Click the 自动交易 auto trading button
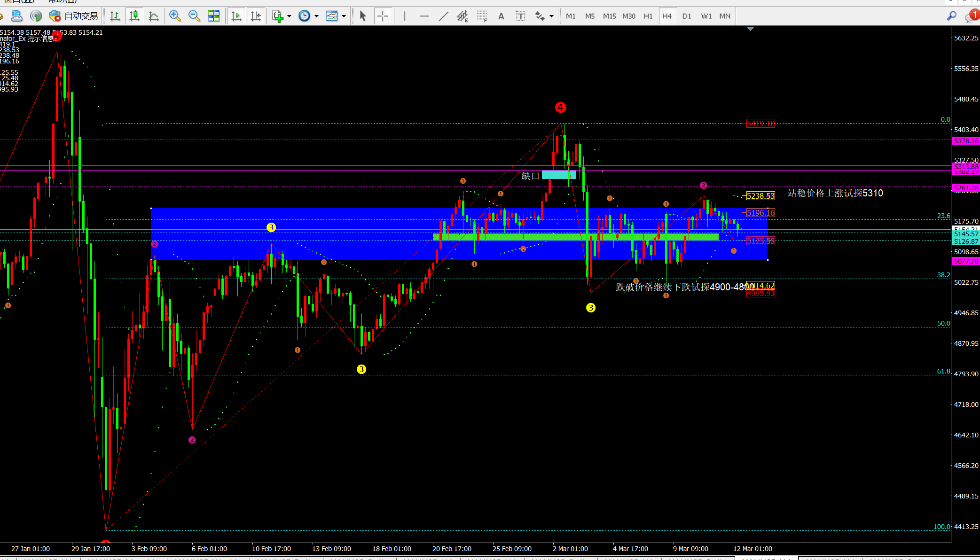The width and height of the screenshot is (980, 560). pyautogui.click(x=74, y=16)
